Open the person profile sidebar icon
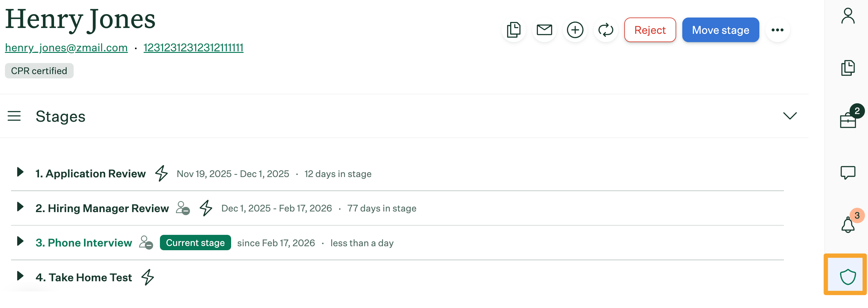The height and width of the screenshot is (308, 868). click(847, 16)
